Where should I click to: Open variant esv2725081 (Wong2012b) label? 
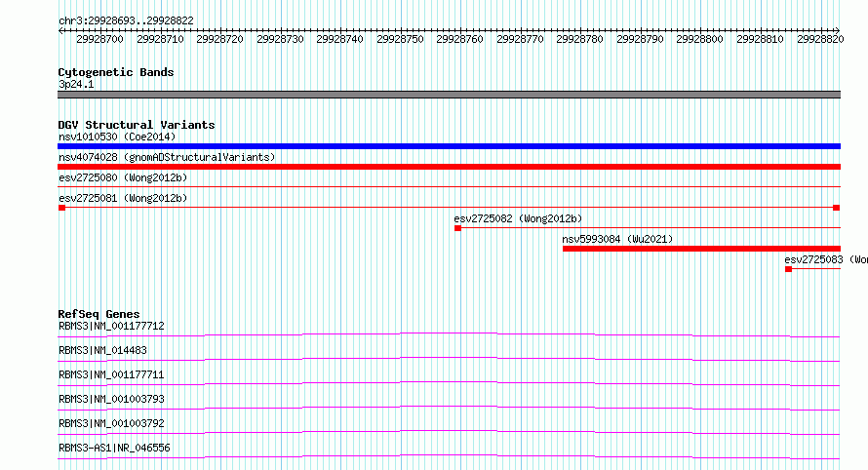click(x=123, y=198)
